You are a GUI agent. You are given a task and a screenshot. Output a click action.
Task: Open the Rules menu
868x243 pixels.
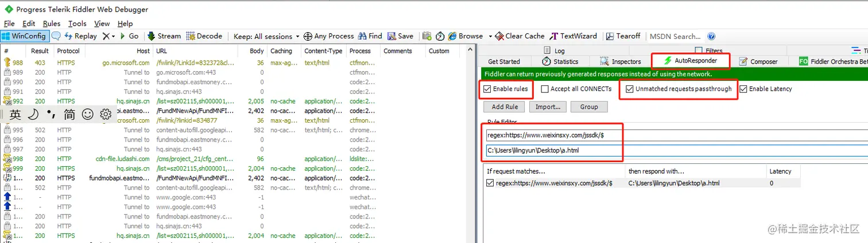coord(52,23)
